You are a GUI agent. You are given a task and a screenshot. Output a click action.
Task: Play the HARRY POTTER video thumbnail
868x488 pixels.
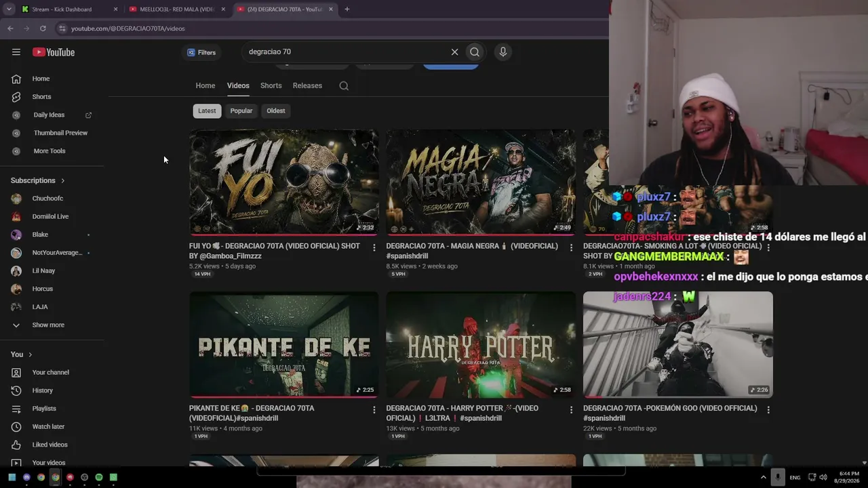(x=481, y=344)
